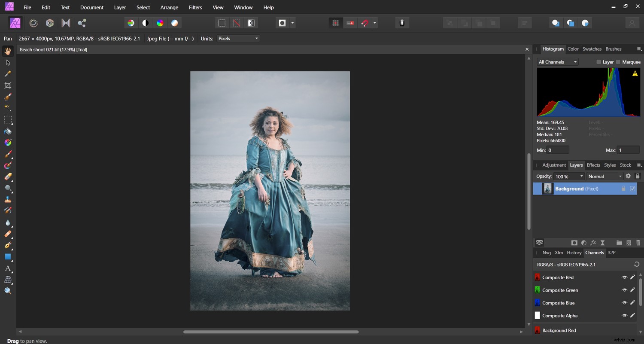Open the Filters menu
This screenshot has width=644, height=344.
[195, 7]
